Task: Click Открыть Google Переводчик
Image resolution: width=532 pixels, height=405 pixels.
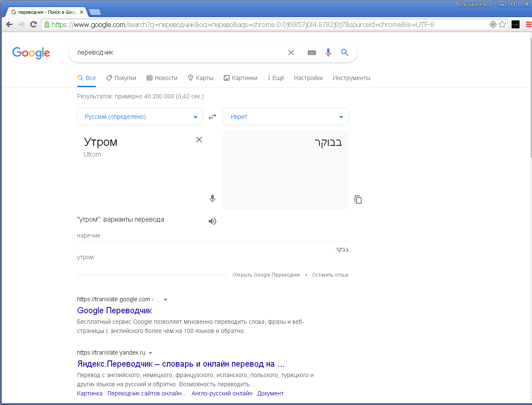Action: click(266, 275)
